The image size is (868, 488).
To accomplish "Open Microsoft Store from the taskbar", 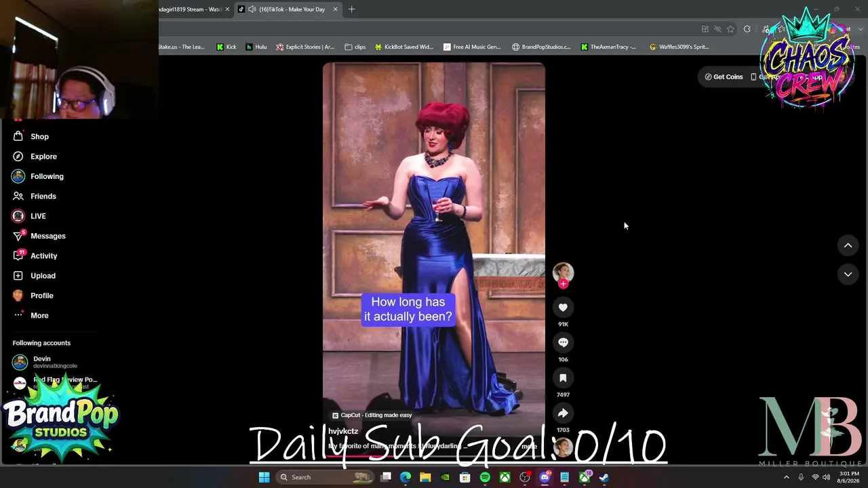I will pyautogui.click(x=465, y=477).
